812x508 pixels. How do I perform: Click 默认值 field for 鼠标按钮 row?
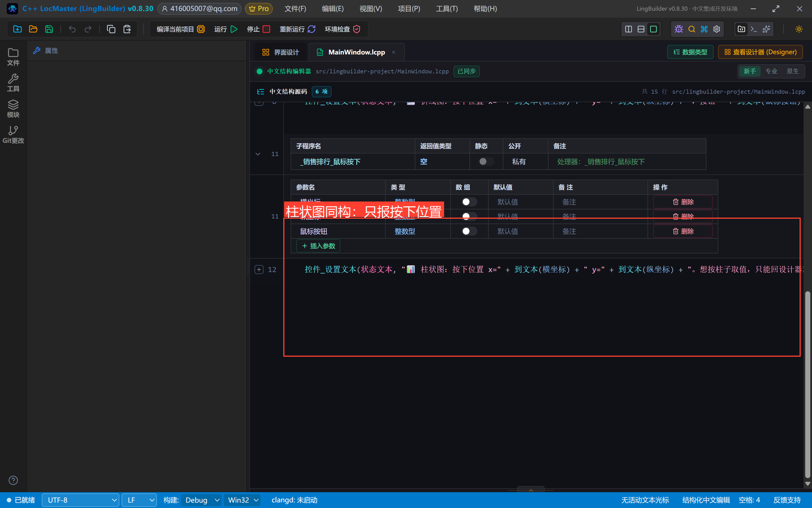click(520, 231)
